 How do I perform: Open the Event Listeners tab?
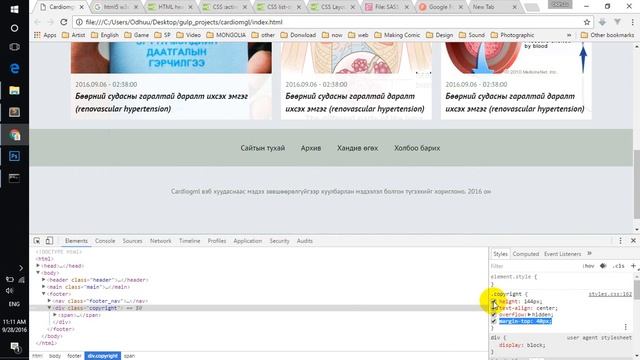562,254
